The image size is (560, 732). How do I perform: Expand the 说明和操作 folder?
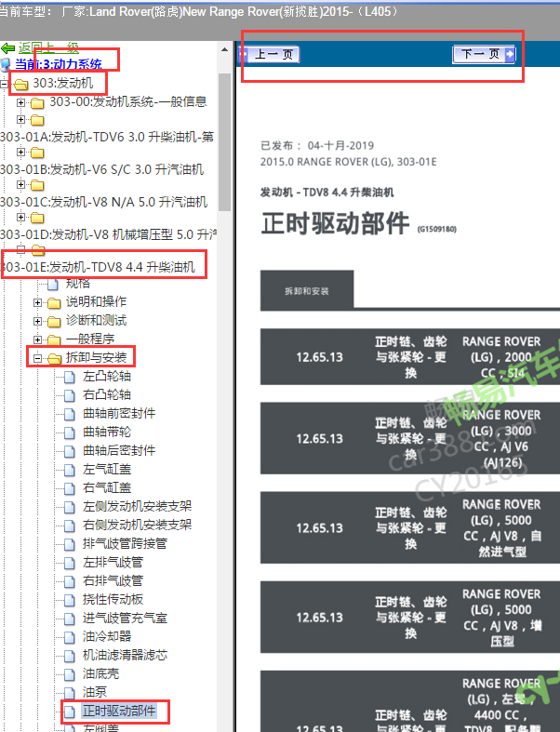pos(37,302)
